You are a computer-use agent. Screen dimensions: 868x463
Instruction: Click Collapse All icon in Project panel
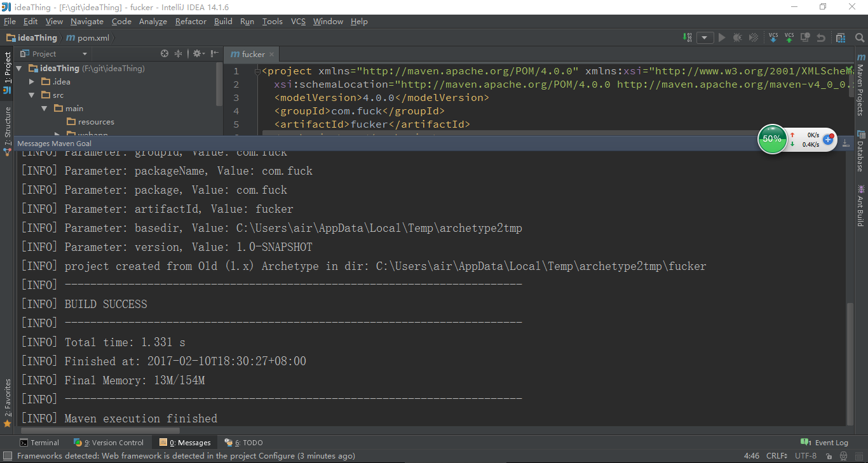point(179,54)
